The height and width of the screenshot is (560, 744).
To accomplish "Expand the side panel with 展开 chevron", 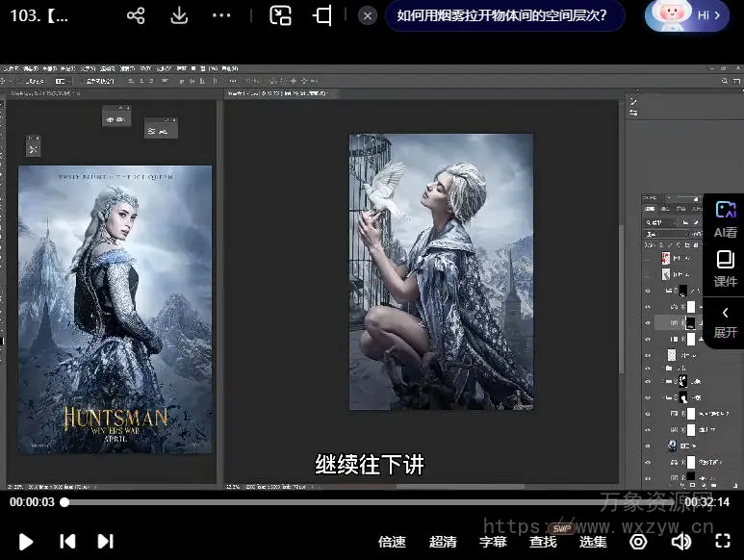I will (725, 322).
